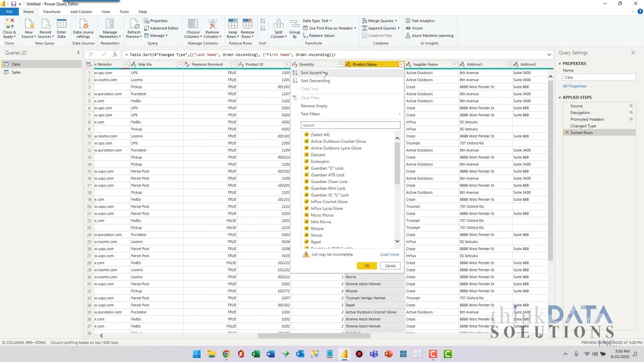Click the formula bar fx icon
This screenshot has width=644, height=362.
pyautogui.click(x=115, y=54)
